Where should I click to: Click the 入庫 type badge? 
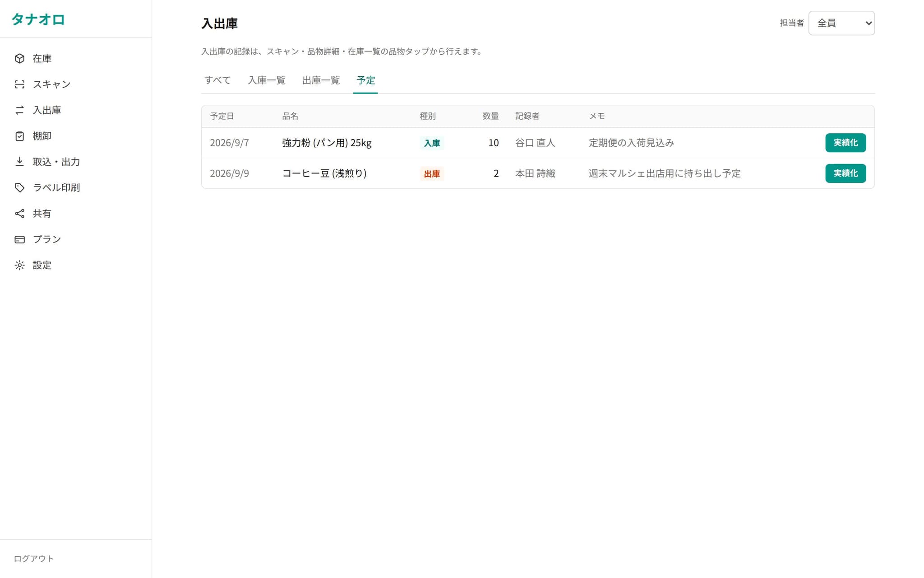[x=432, y=143]
